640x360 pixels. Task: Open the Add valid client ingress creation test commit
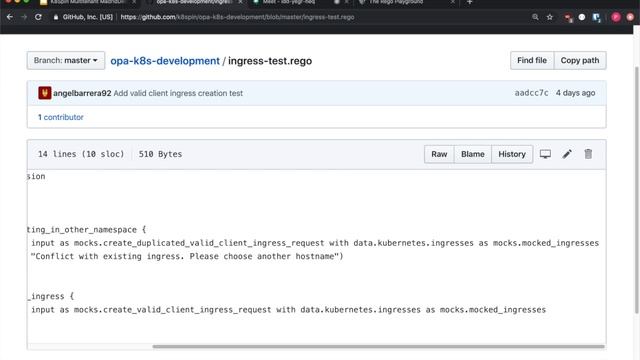coord(178,93)
